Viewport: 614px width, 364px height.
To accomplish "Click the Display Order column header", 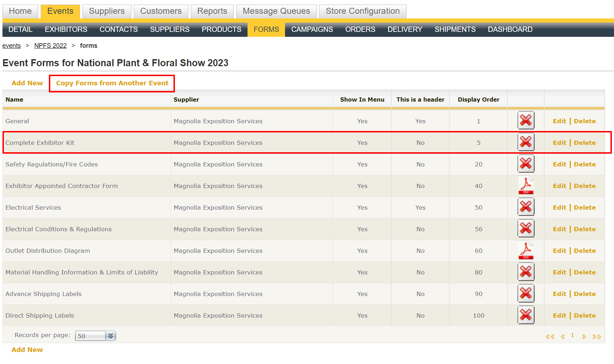I will point(478,99).
